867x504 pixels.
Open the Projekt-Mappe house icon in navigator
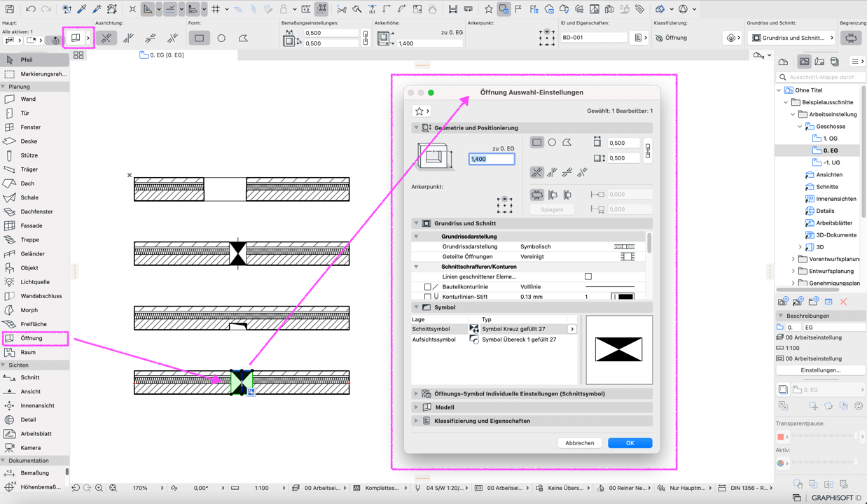pyautogui.click(x=783, y=62)
